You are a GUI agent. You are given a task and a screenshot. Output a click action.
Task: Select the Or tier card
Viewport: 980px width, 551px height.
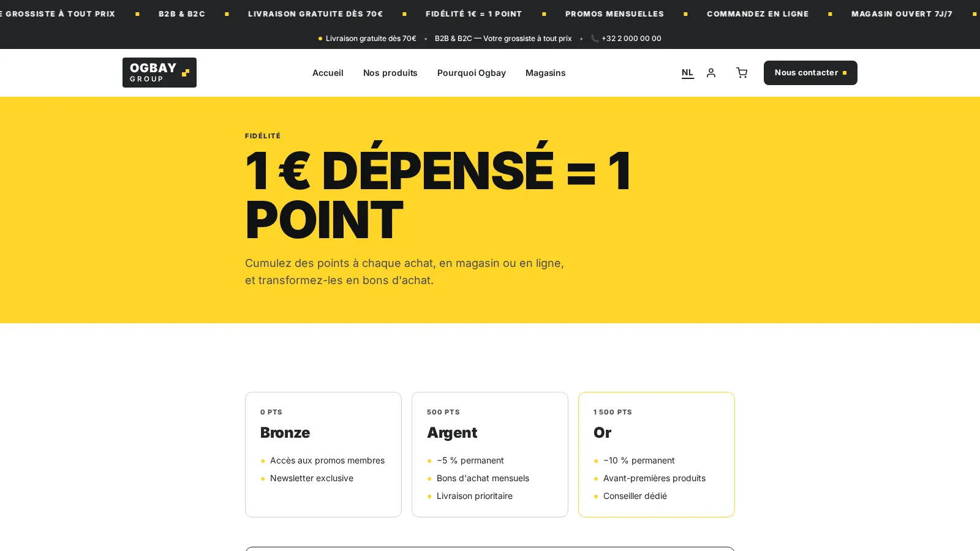click(x=657, y=454)
